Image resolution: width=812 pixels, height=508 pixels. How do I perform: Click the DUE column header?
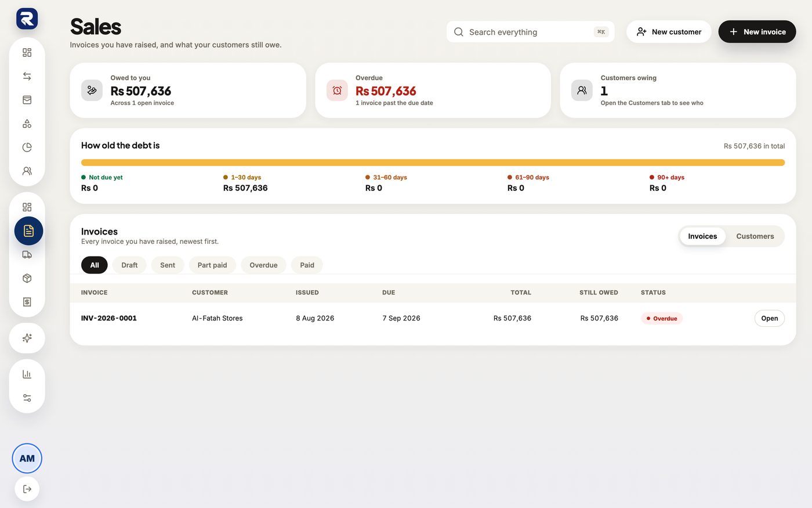point(389,293)
